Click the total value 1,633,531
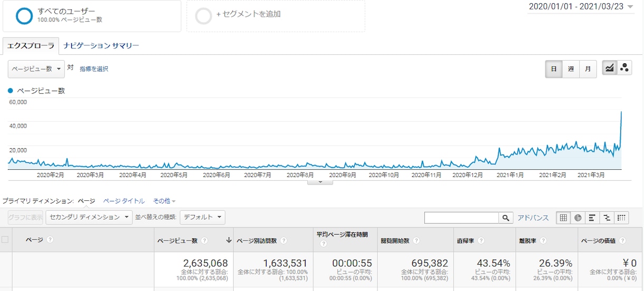 point(285,263)
